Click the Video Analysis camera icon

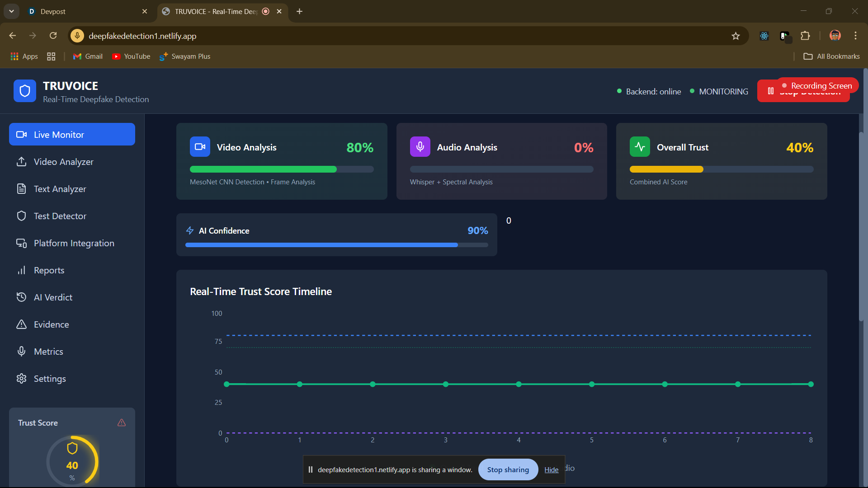pos(200,147)
